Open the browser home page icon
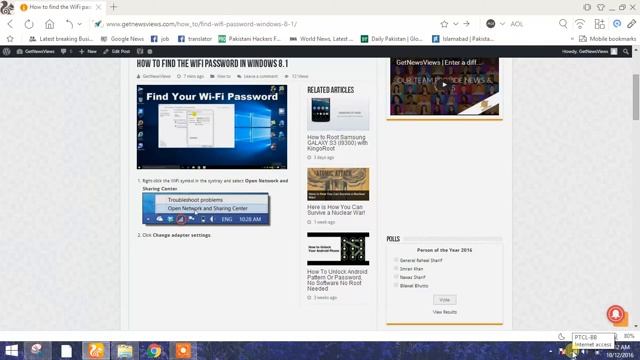Image resolution: width=640 pixels, height=360 pixels. click(x=49, y=24)
